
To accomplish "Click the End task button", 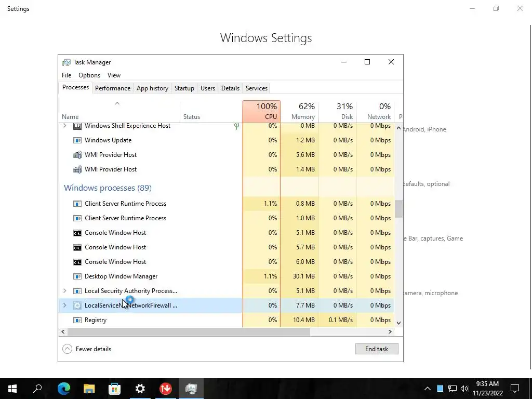I will (377, 349).
